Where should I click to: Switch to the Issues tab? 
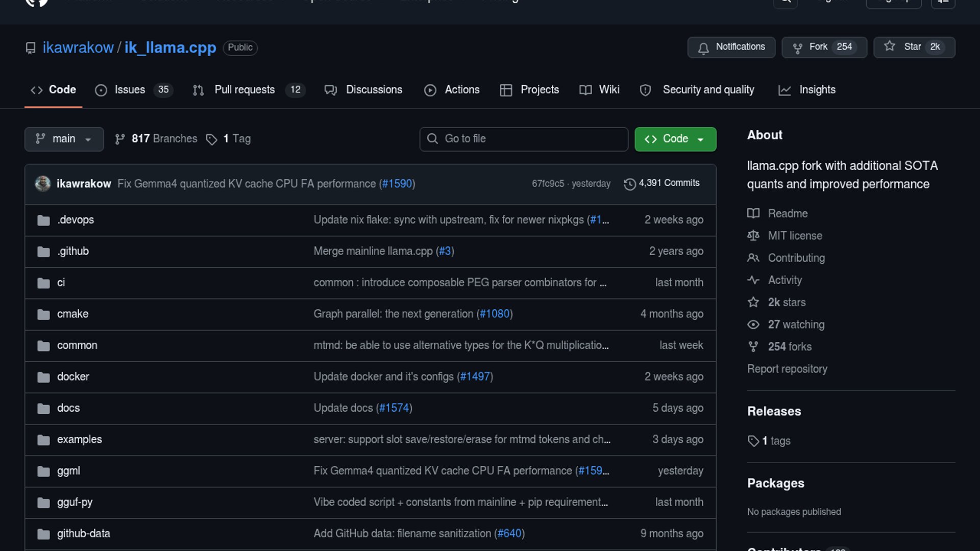point(130,90)
